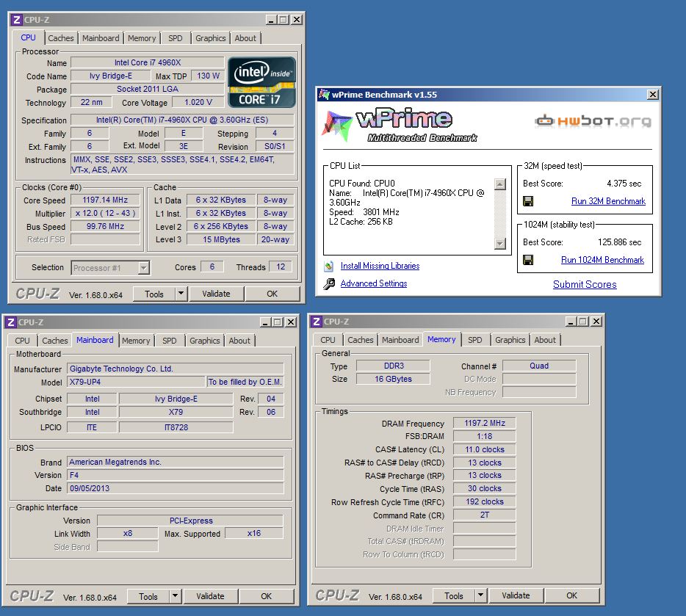Screen dimensions: 686x616
Task: Click Validate in Memory CPU-Z window
Action: tap(516, 595)
